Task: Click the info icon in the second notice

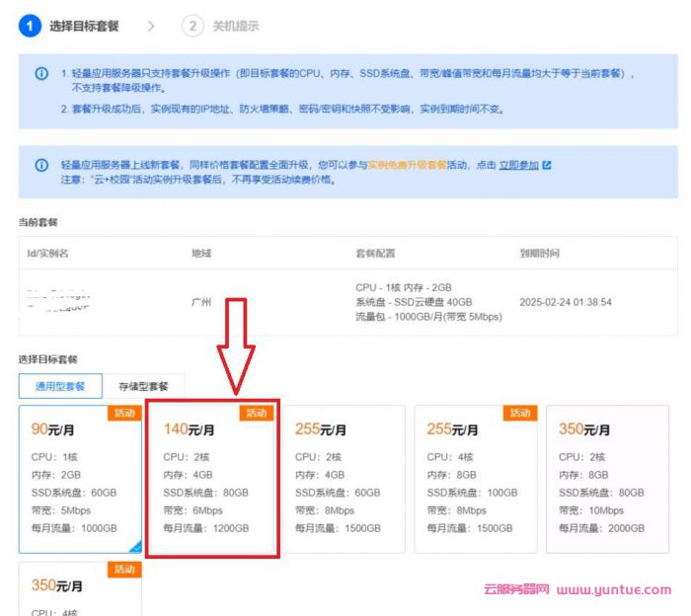Action: coord(40,165)
